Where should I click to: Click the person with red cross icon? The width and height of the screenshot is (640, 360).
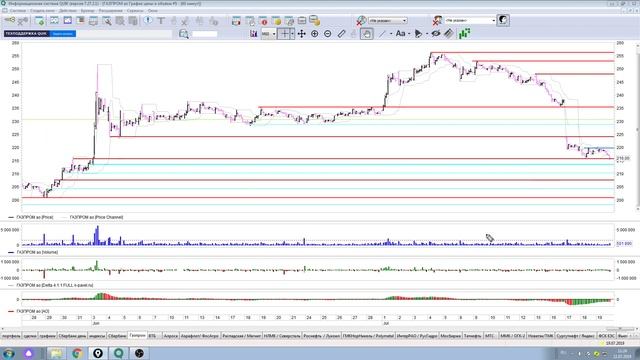pos(437,20)
